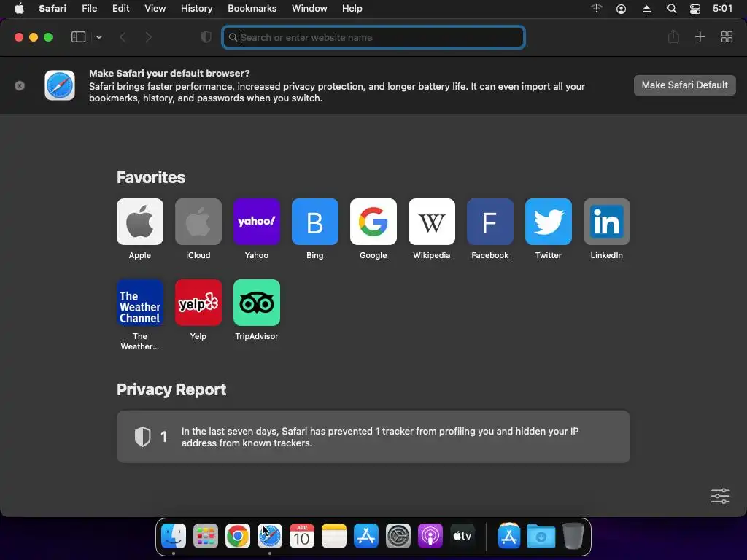Open the LinkedIn favorite

(x=607, y=222)
